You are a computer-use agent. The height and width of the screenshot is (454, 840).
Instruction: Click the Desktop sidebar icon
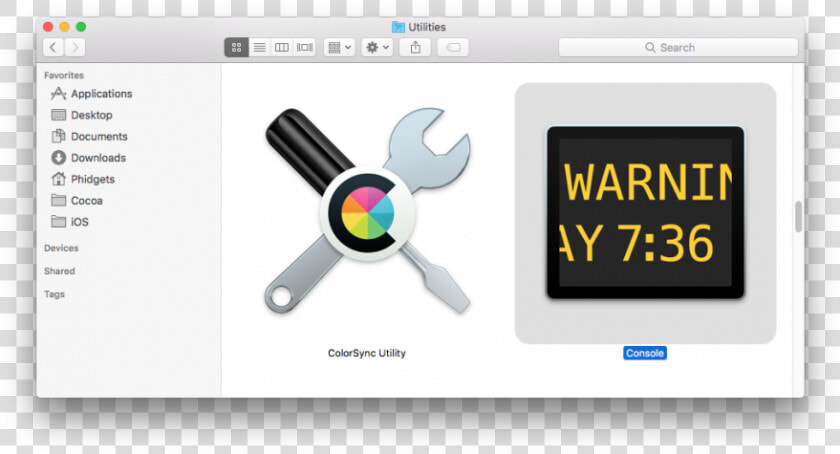coord(58,115)
